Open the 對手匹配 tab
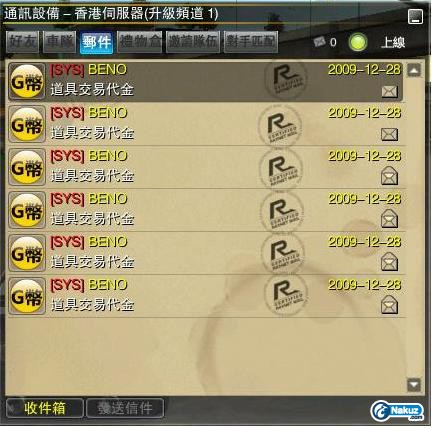Image resolution: width=432 pixels, height=428 pixels. coord(251,42)
